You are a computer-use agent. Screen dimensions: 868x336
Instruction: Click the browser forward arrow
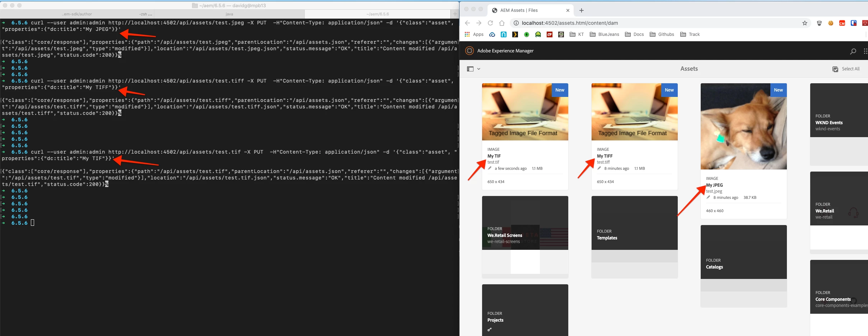[479, 23]
